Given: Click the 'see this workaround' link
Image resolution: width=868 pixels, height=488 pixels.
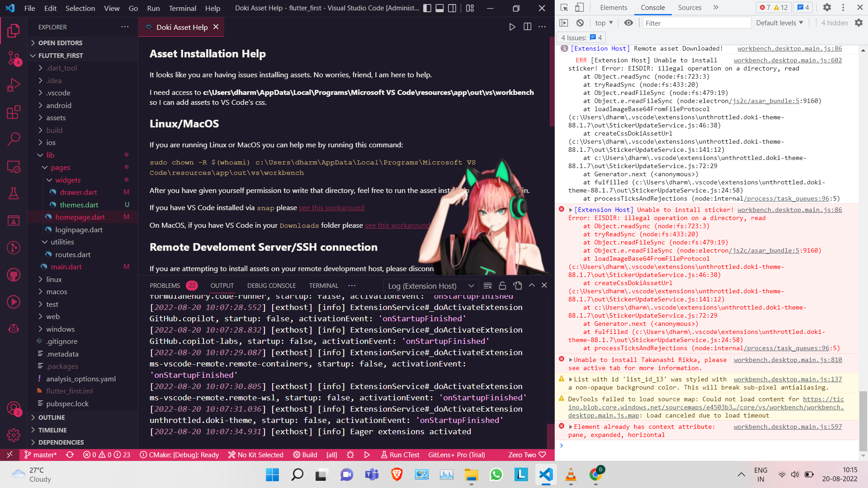Looking at the screenshot, I should pyautogui.click(x=331, y=207).
